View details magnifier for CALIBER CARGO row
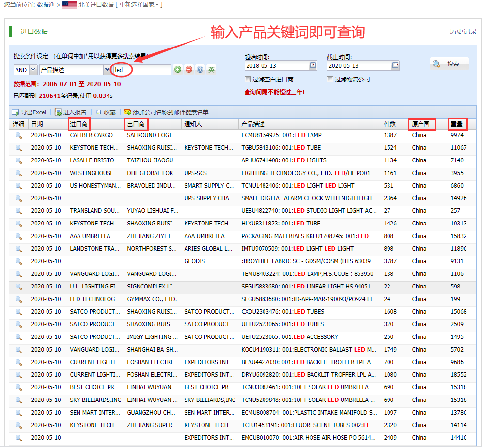 (x=19, y=135)
